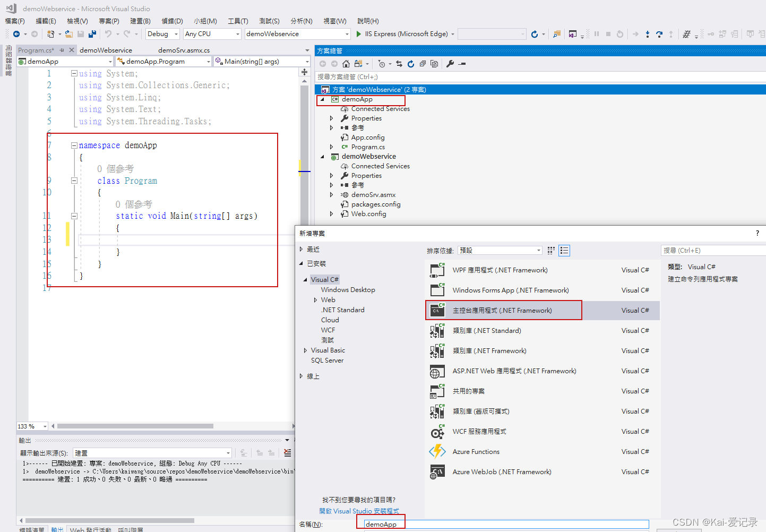Click the Save All toolbar icon
The height and width of the screenshot is (532, 766).
(92, 34)
